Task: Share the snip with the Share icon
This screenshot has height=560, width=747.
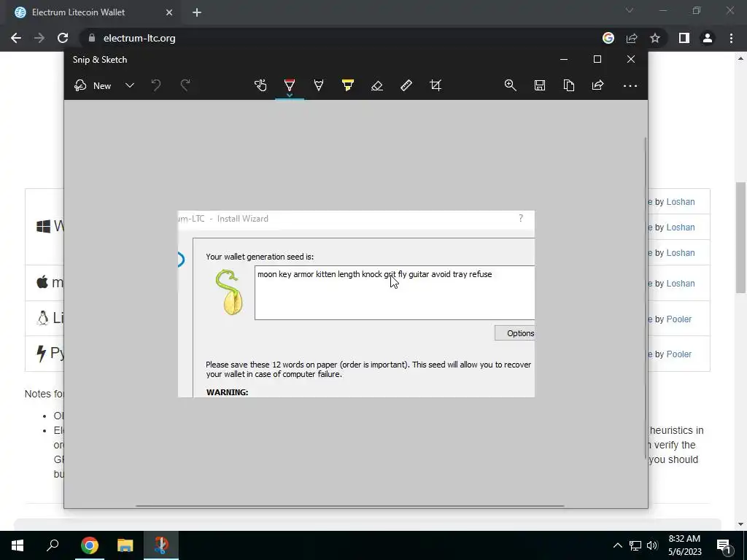Action: (598, 86)
